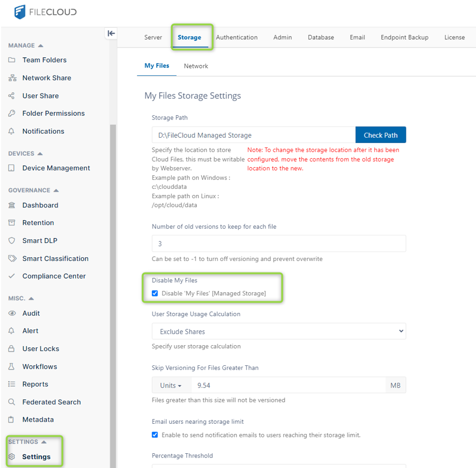The width and height of the screenshot is (476, 468).
Task: Open the Units dropdown for versioning size
Action: point(172,386)
